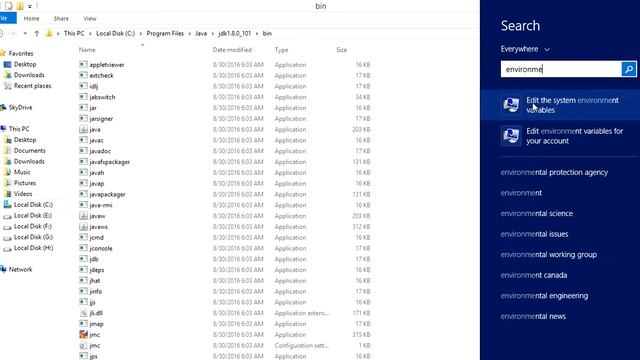The width and height of the screenshot is (640, 360).
Task: Open the View ribbon tab
Action: pyautogui.click(x=90, y=18)
